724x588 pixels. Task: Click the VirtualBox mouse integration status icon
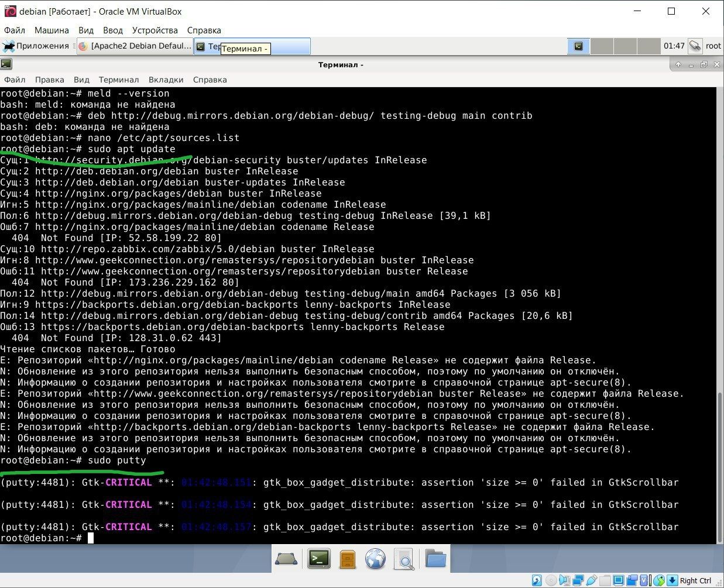pyautogui.click(x=659, y=580)
